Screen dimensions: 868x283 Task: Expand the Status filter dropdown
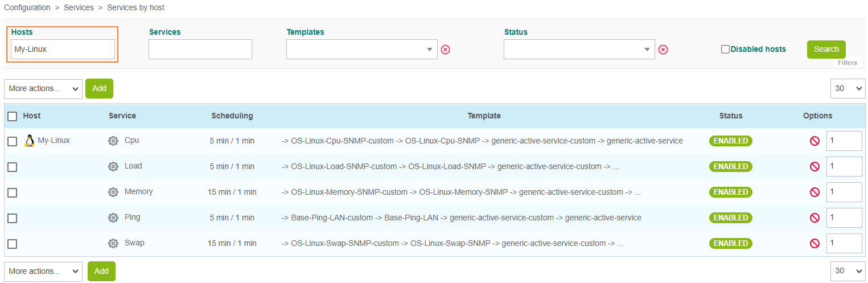(x=579, y=50)
